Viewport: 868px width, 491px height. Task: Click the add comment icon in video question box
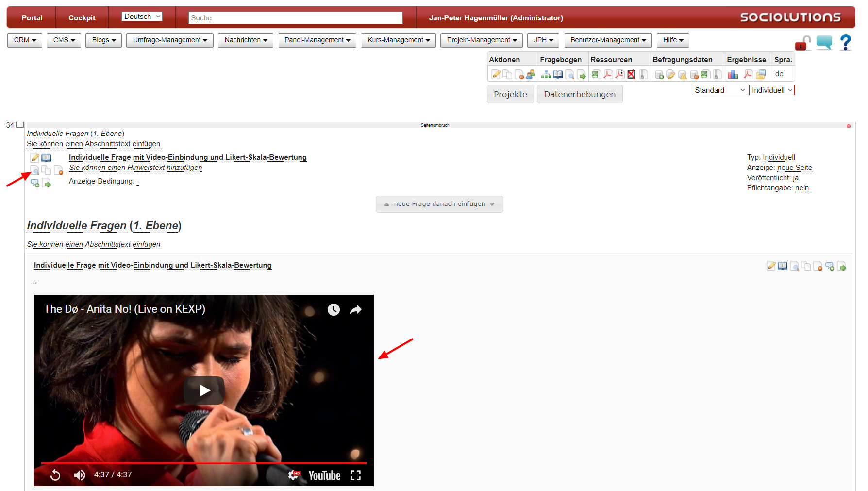(830, 266)
